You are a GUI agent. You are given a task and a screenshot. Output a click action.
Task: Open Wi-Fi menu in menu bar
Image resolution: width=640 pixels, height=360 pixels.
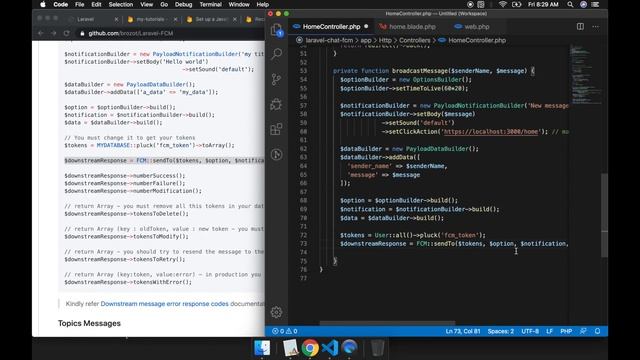click(502, 4)
